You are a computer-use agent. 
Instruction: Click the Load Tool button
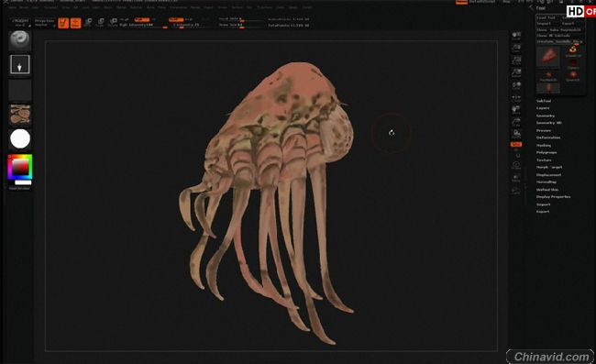click(x=546, y=17)
